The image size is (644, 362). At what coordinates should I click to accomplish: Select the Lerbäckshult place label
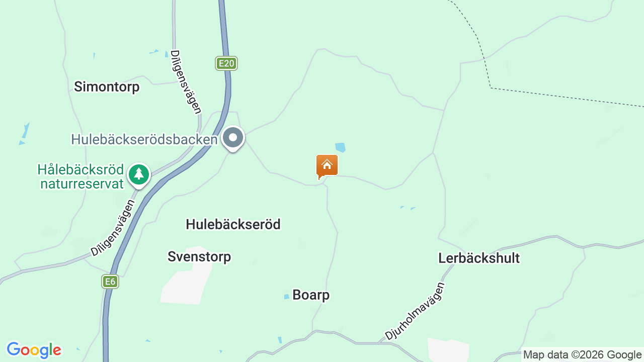point(479,258)
